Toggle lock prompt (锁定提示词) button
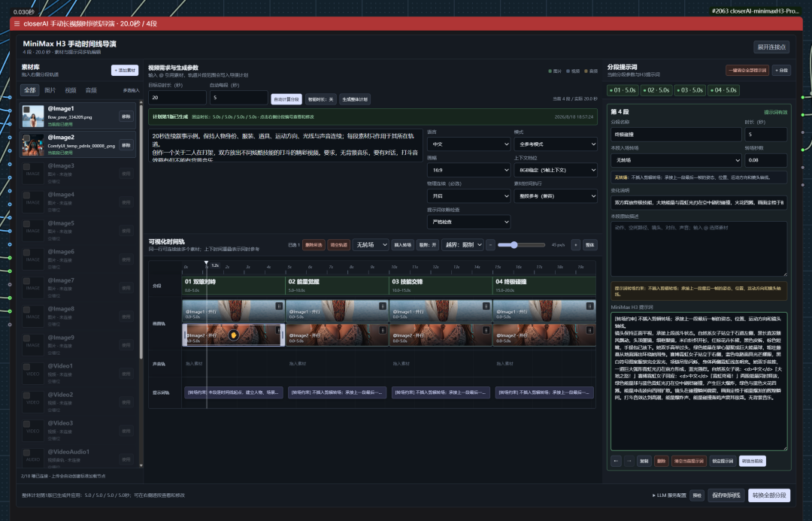812x521 pixels. pos(723,461)
